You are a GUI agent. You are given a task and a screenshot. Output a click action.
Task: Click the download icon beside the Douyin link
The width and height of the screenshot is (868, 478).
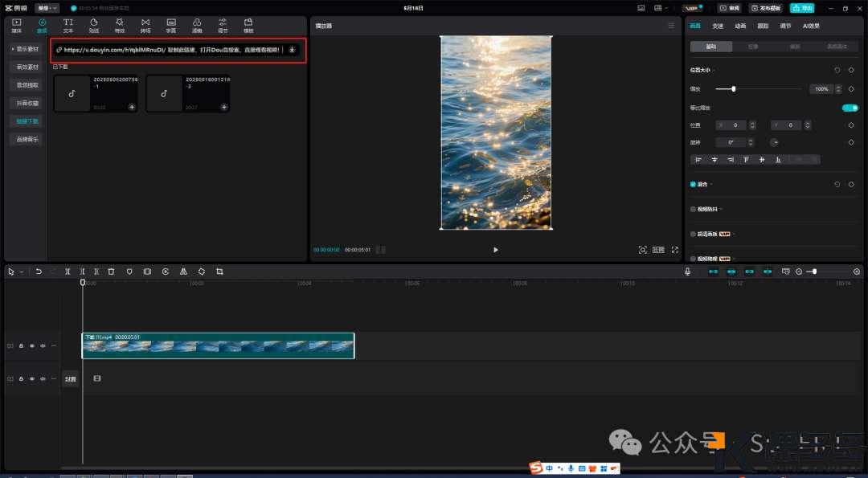292,49
